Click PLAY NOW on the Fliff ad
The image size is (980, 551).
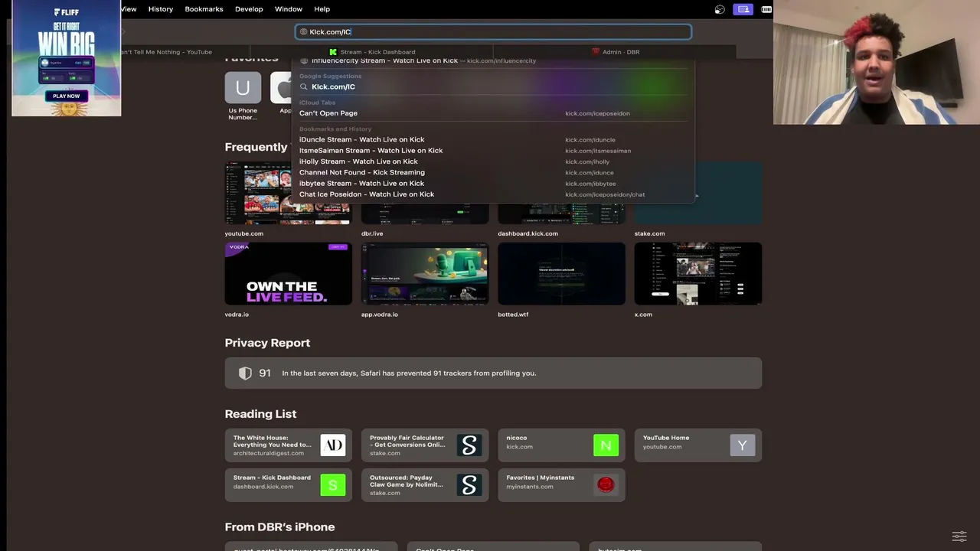point(67,96)
